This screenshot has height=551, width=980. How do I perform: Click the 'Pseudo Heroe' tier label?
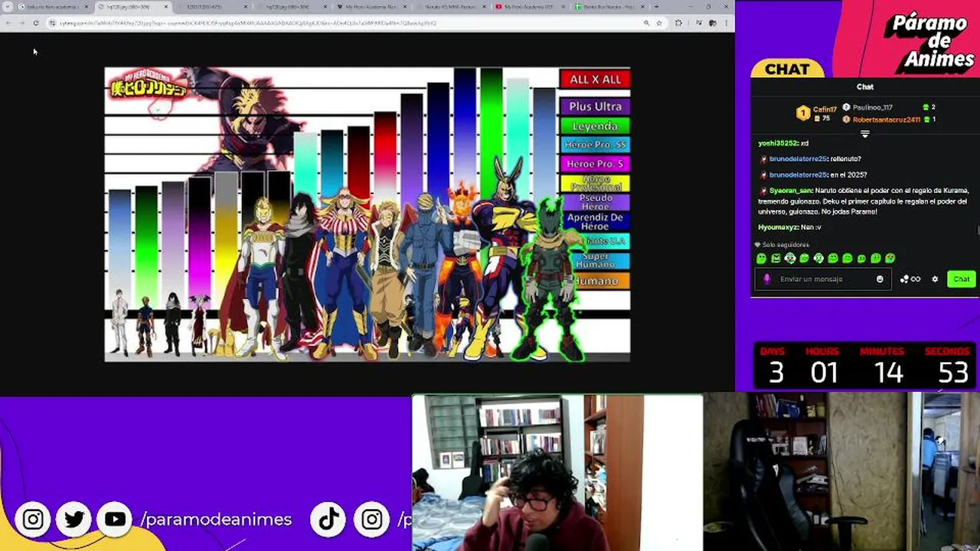coord(595,202)
